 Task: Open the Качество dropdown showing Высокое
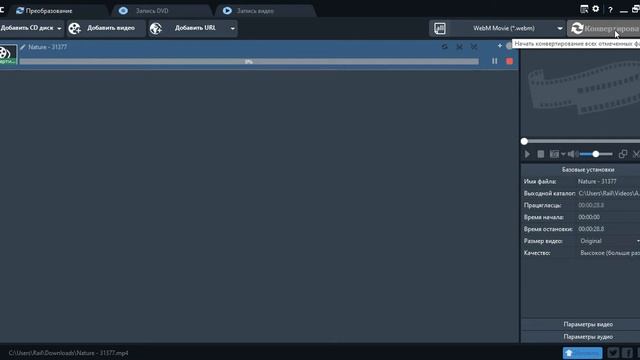609,253
